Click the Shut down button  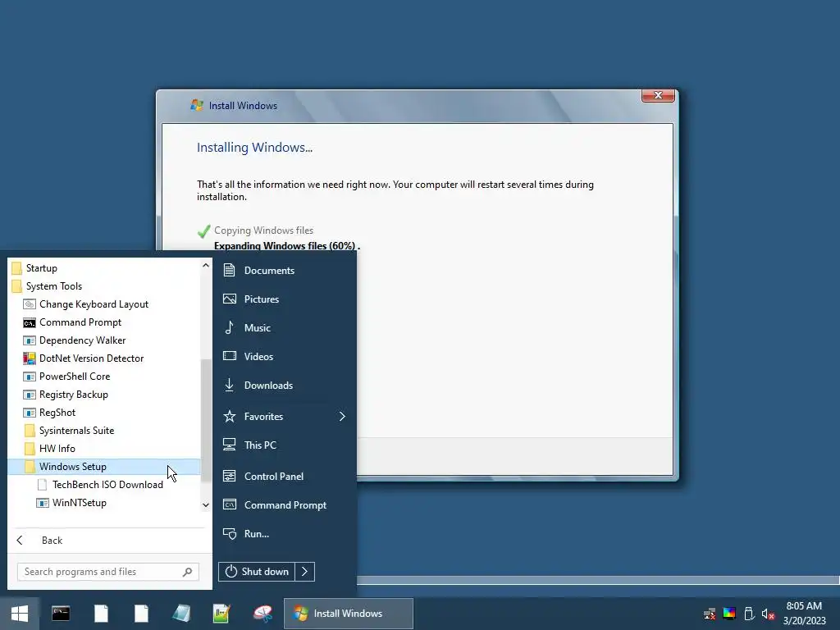(257, 572)
